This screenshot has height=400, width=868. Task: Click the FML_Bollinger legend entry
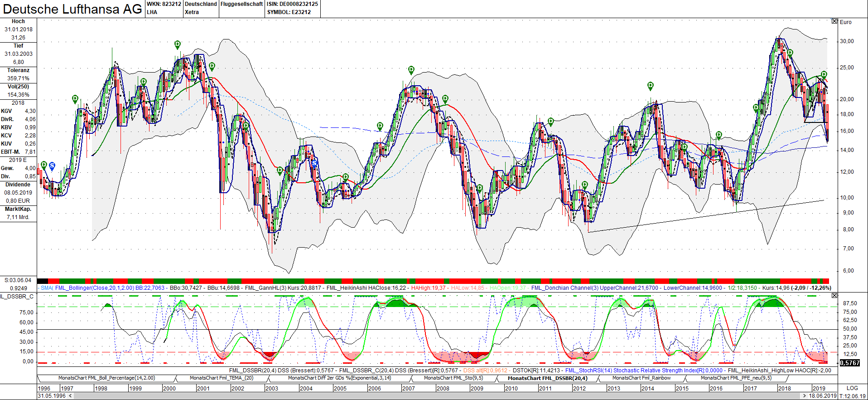pos(110,288)
